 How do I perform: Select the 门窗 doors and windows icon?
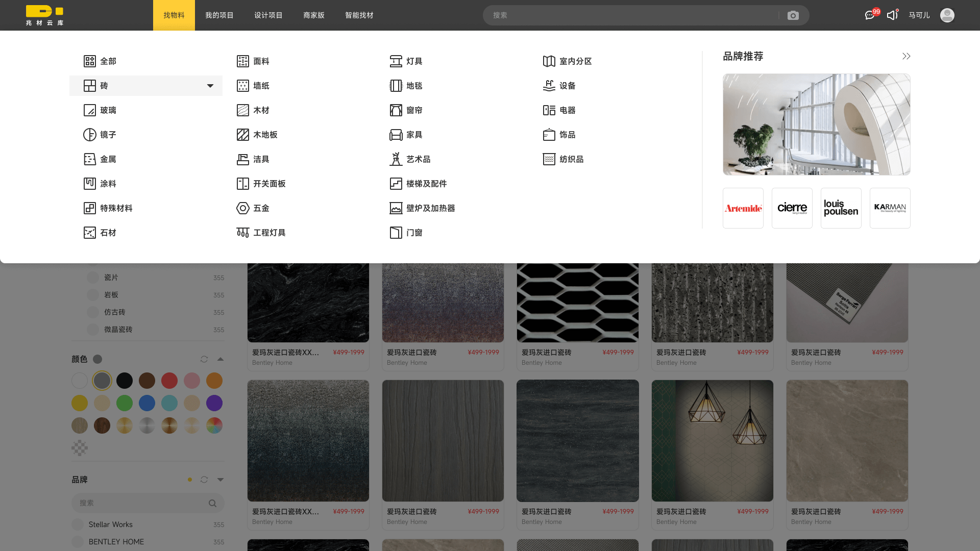(x=396, y=233)
